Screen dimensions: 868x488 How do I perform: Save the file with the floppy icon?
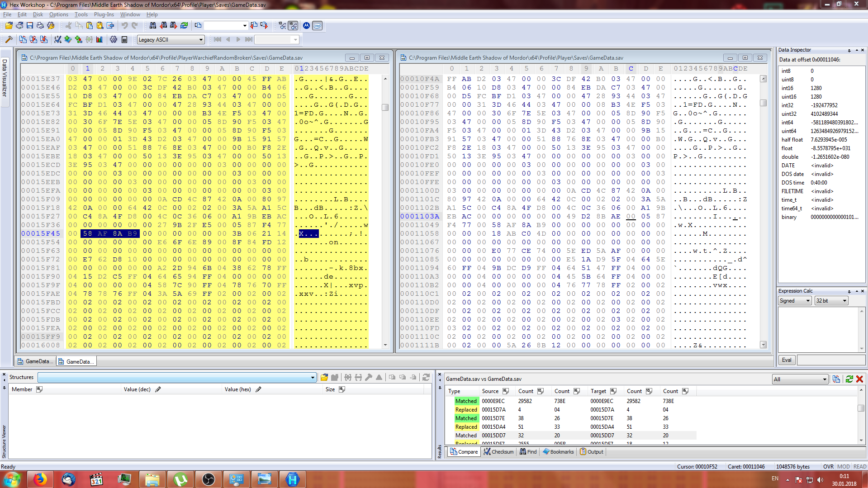pos(30,25)
